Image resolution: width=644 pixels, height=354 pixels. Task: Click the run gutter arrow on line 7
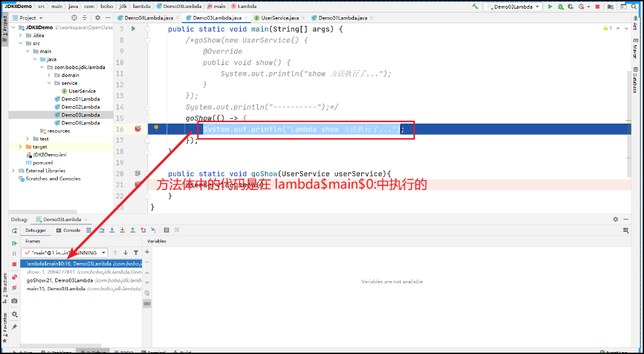(133, 29)
